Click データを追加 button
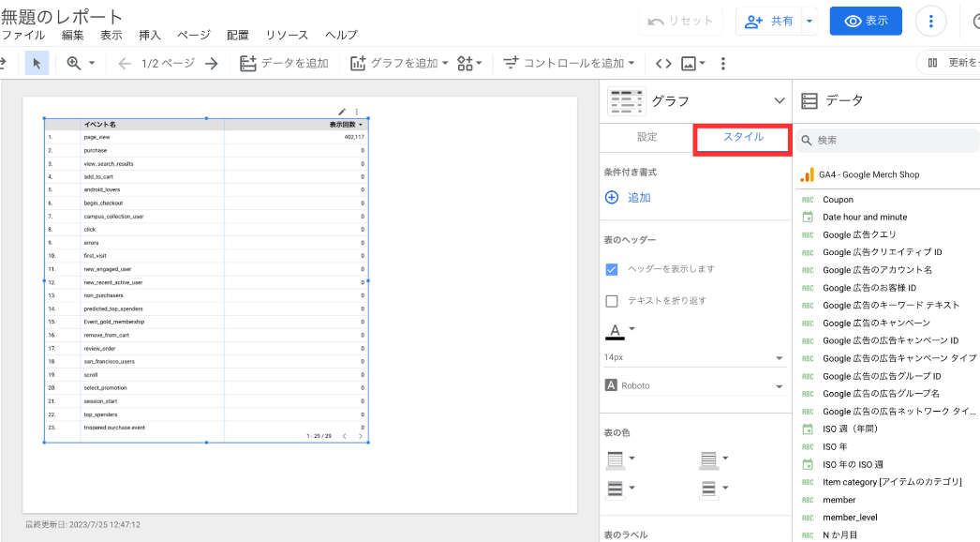 (285, 63)
